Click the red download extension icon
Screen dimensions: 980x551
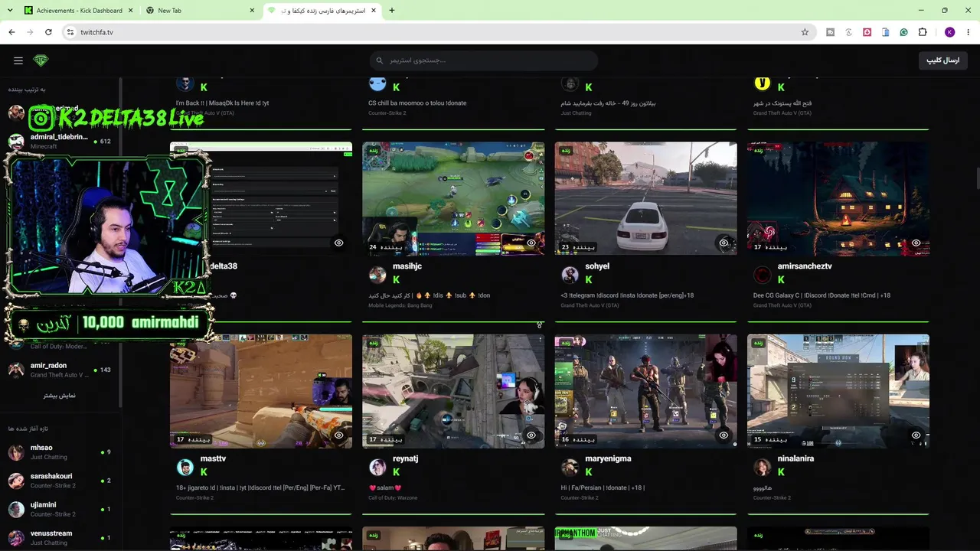pyautogui.click(x=867, y=32)
